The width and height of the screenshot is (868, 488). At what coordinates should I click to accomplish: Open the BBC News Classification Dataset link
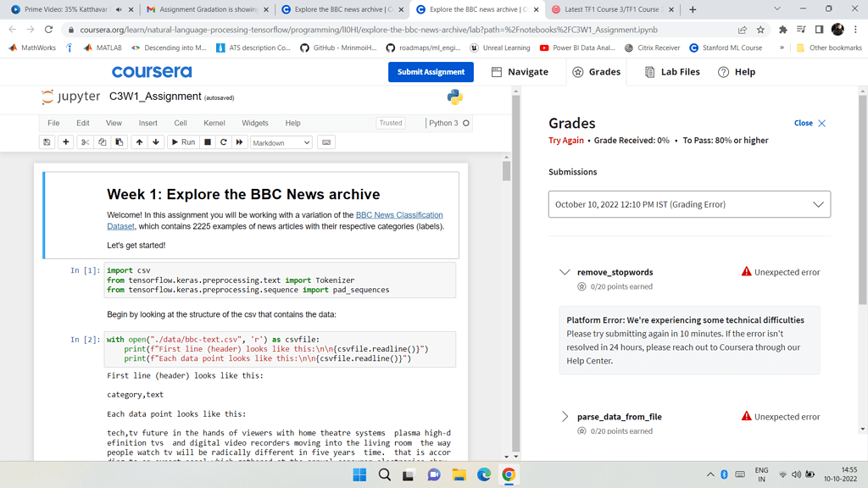398,215
